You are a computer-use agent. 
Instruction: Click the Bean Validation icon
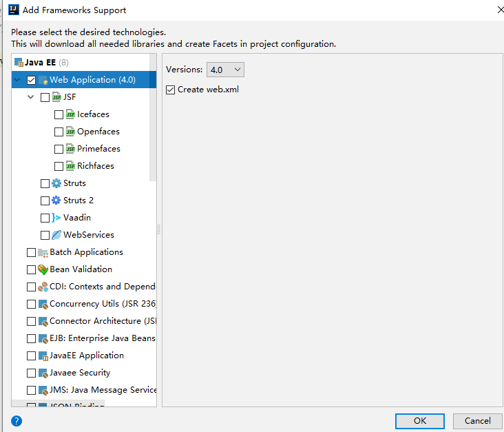coord(43,269)
